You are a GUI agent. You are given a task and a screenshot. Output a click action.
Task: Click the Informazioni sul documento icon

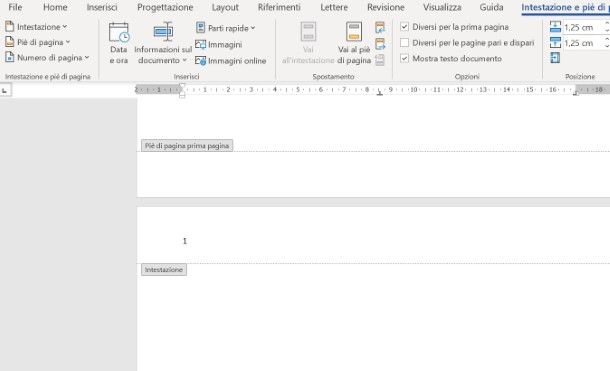click(163, 32)
